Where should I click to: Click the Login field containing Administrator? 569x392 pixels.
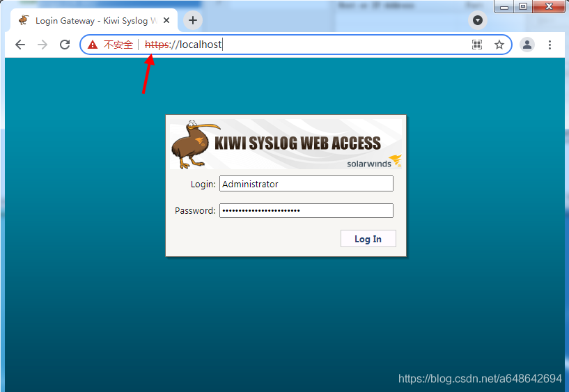[x=306, y=184]
